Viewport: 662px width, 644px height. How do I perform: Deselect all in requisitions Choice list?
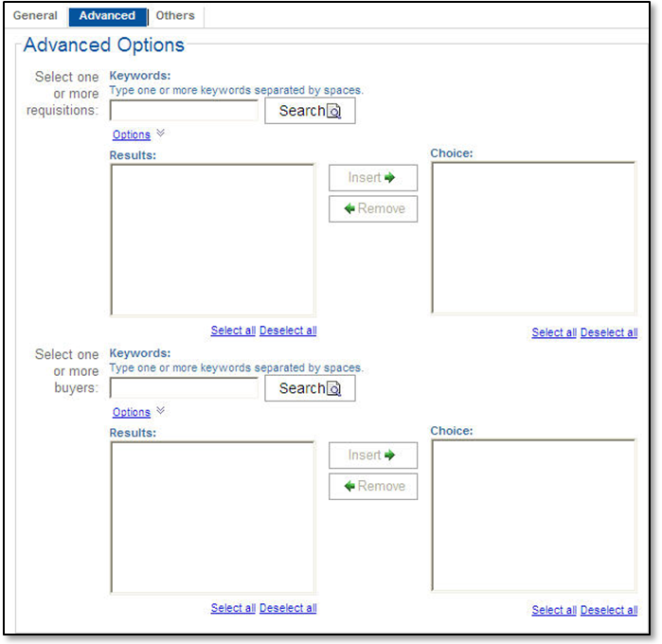pos(609,332)
